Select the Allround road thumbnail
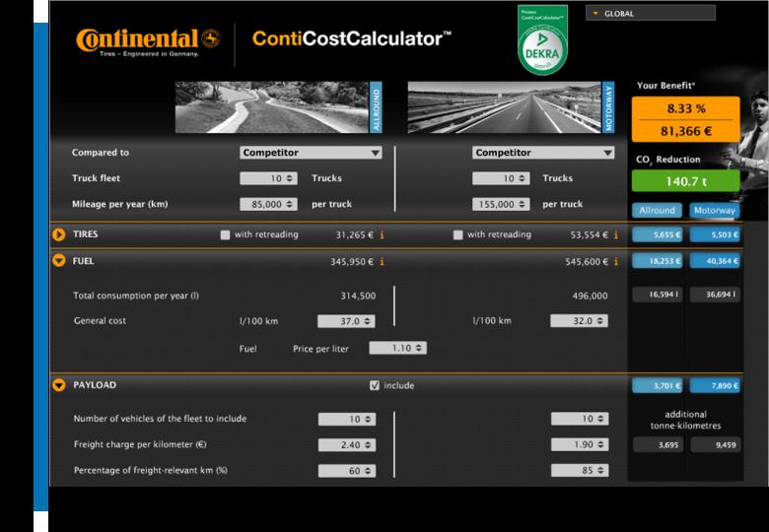This screenshot has width=769, height=532. 278,106
